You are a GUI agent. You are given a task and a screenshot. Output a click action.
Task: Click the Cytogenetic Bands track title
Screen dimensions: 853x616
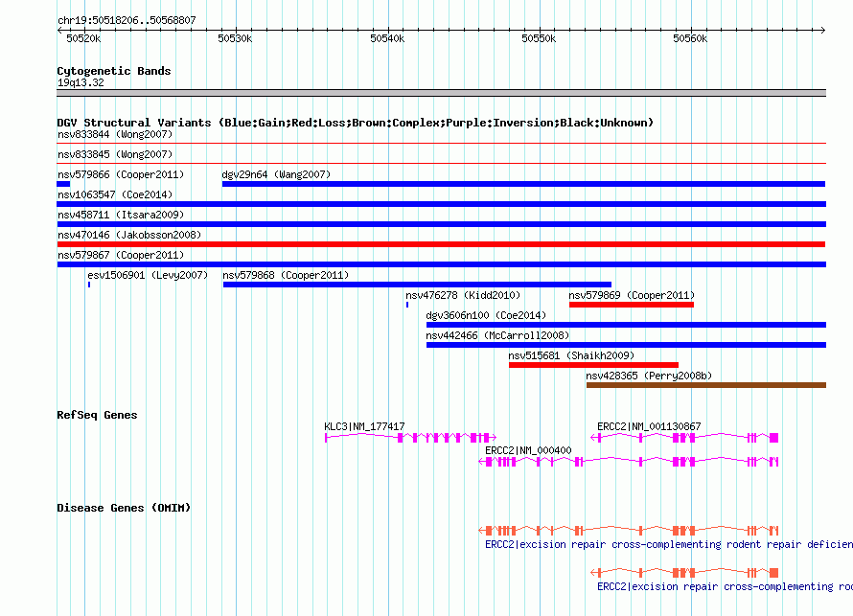(x=114, y=71)
